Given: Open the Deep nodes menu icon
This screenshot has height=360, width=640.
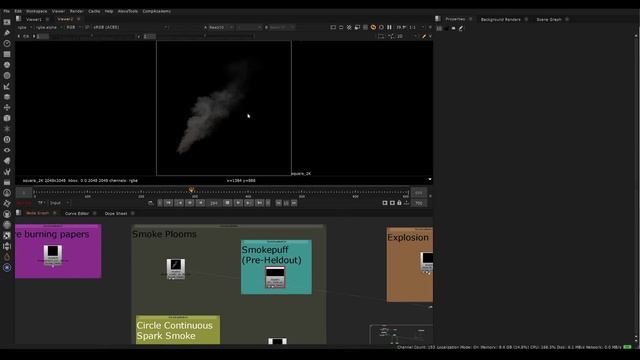Looking at the screenshot, I should pyautogui.click(x=7, y=139).
